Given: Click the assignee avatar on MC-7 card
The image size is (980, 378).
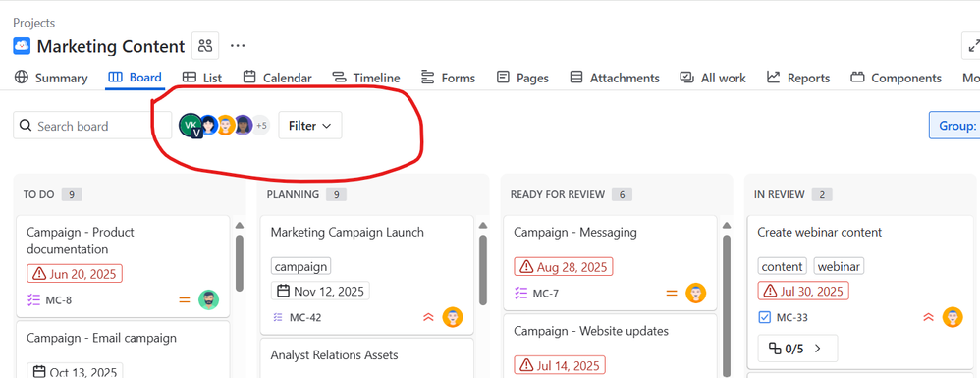Looking at the screenshot, I should 695,293.
